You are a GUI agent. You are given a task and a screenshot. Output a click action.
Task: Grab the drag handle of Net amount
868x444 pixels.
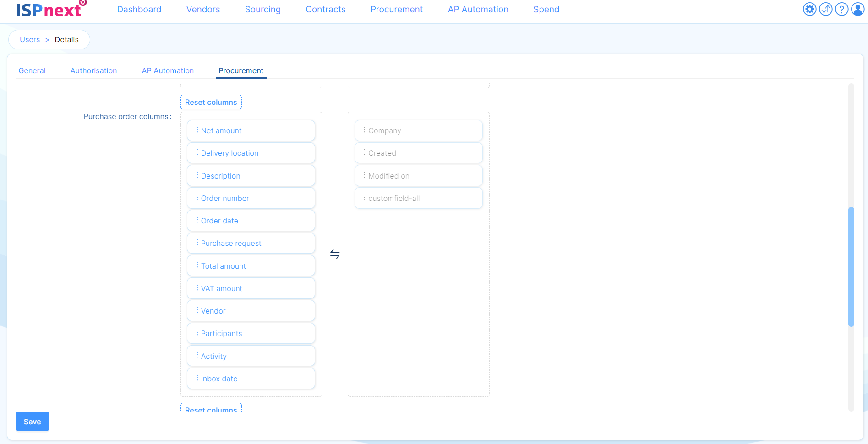197,130
